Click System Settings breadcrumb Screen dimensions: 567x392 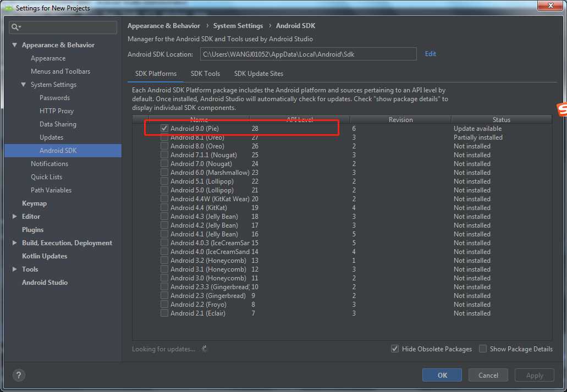coord(238,26)
